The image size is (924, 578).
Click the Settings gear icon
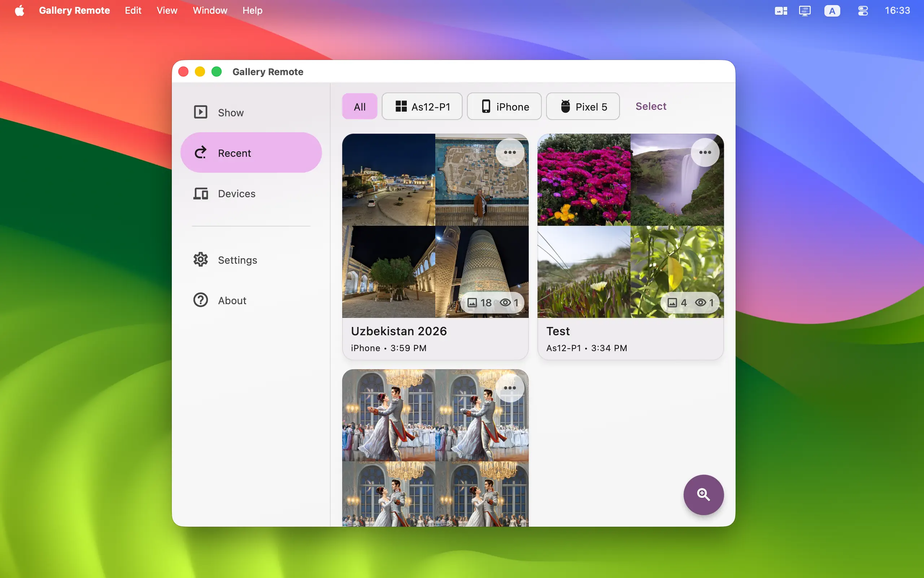200,260
